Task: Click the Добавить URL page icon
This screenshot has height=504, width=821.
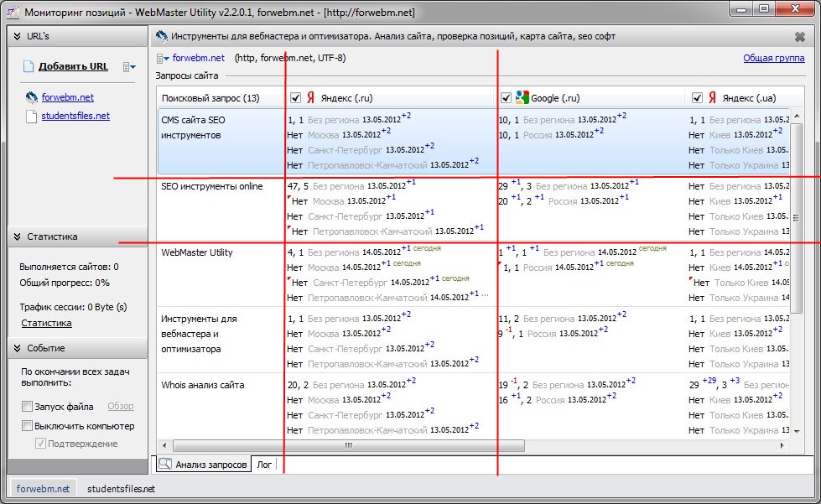Action: [x=29, y=67]
